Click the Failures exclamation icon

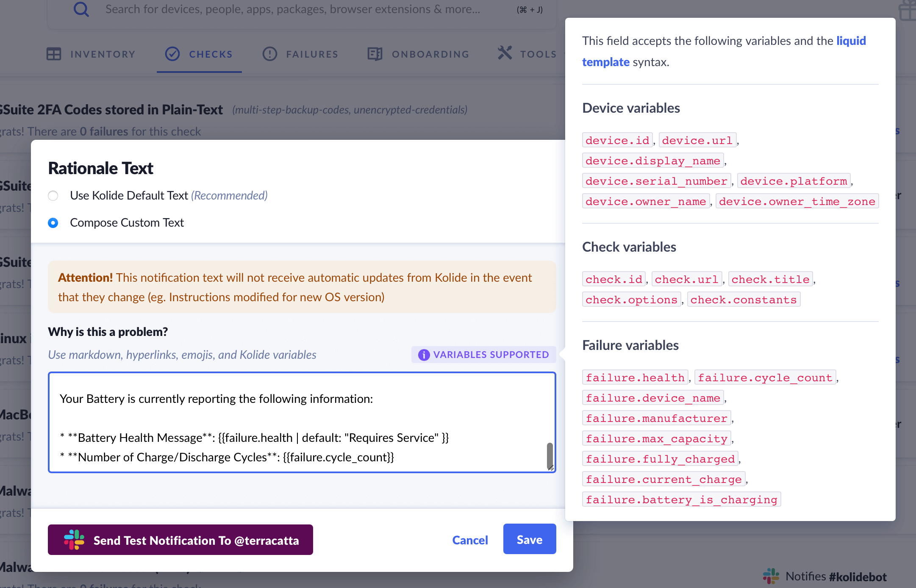pyautogui.click(x=270, y=54)
